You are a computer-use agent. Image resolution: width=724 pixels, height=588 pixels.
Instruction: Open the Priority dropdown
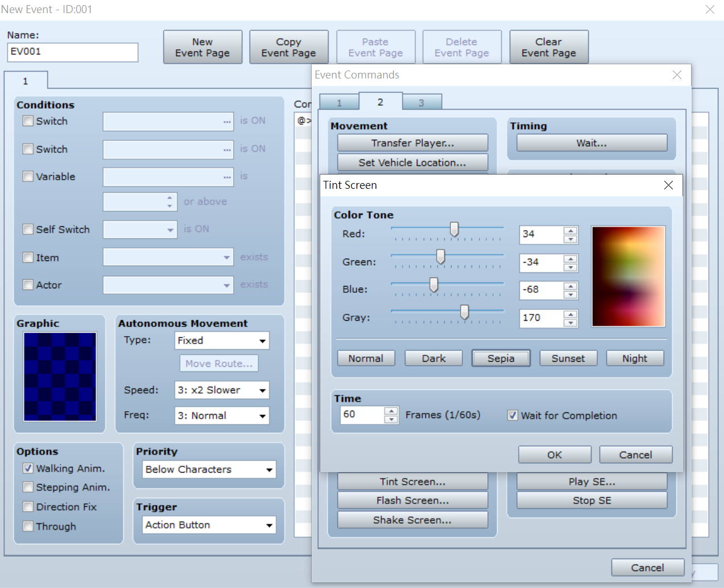click(x=209, y=470)
